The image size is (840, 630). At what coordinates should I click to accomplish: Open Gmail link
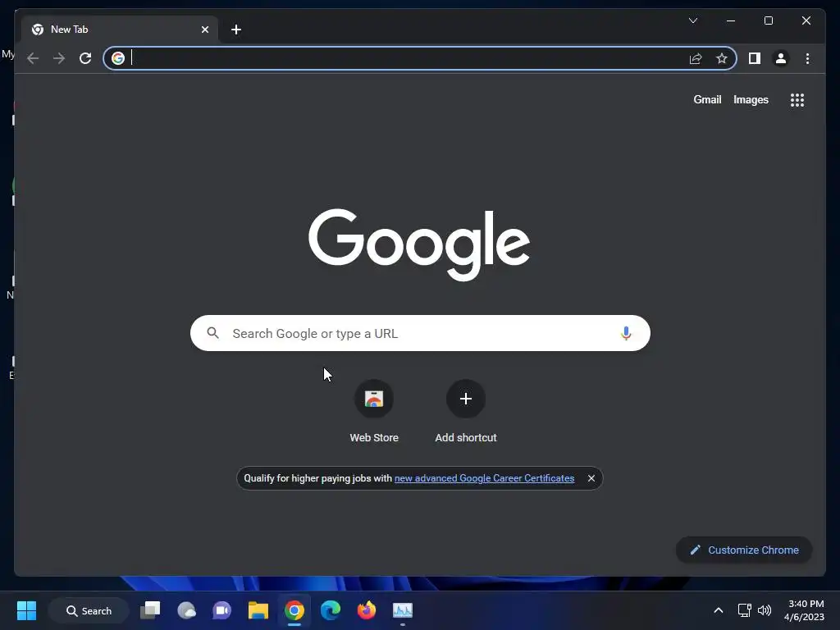point(707,99)
